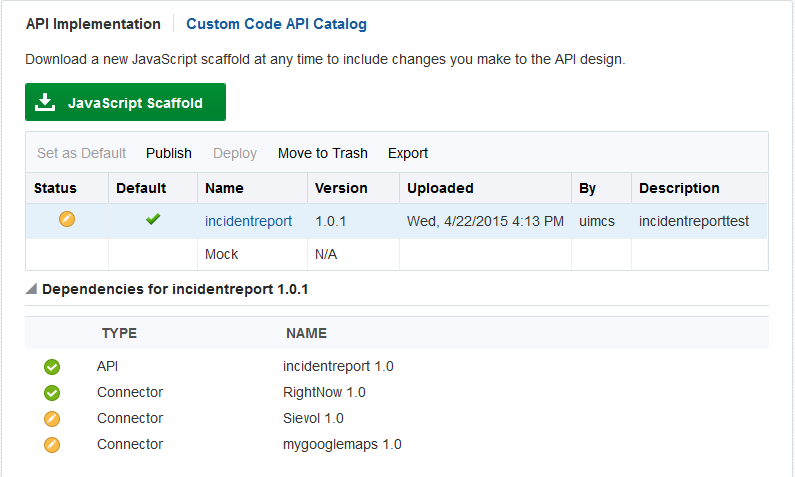Collapse the Dependencies for incidentreport section
Screen dimensions: 795x477
[x=32, y=289]
